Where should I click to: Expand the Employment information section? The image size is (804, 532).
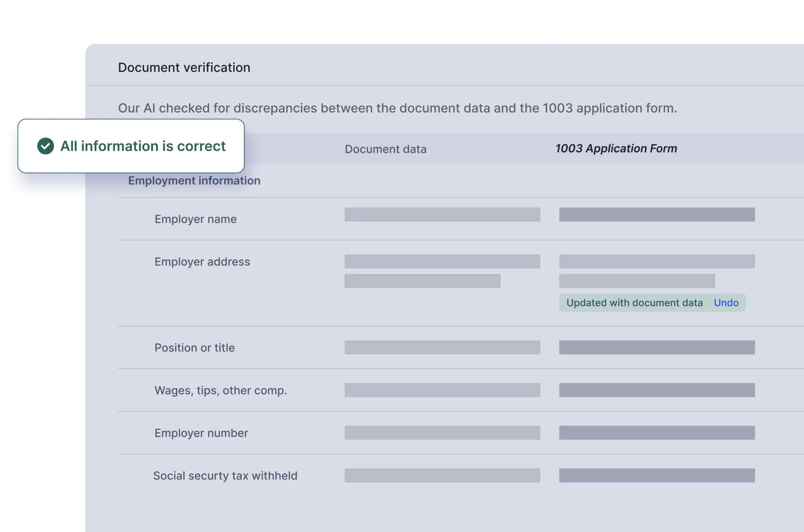pos(194,181)
